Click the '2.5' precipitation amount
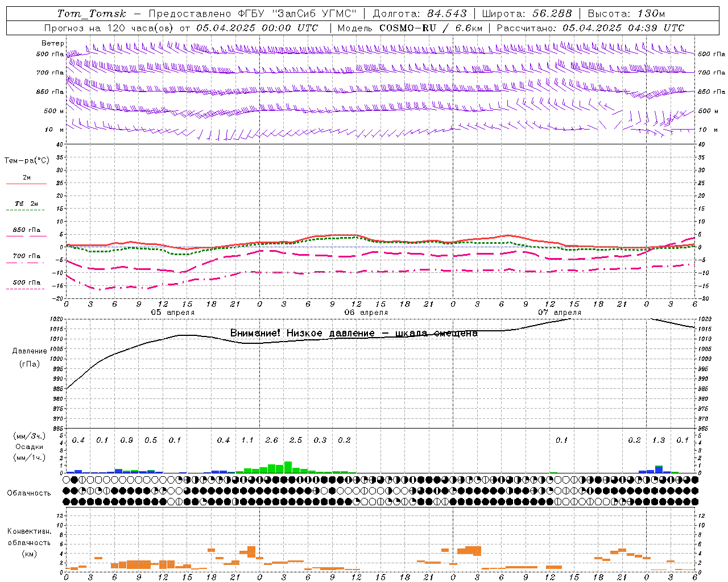 (x=296, y=440)
